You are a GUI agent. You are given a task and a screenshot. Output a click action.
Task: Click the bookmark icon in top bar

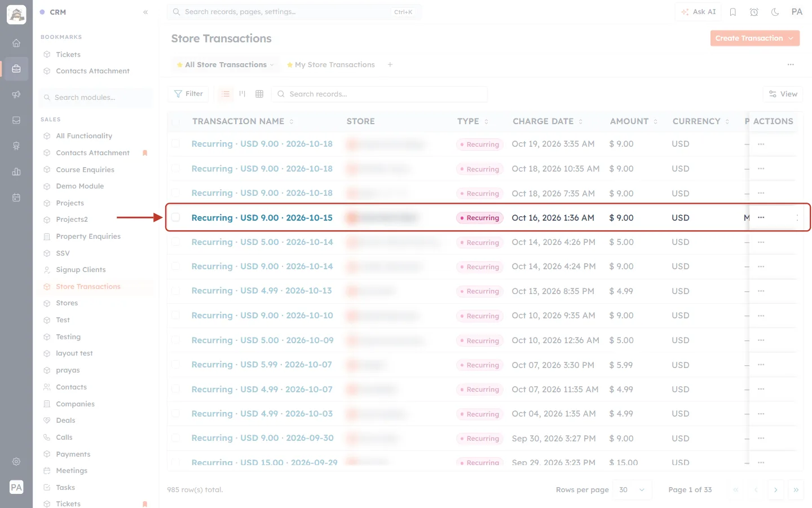733,12
